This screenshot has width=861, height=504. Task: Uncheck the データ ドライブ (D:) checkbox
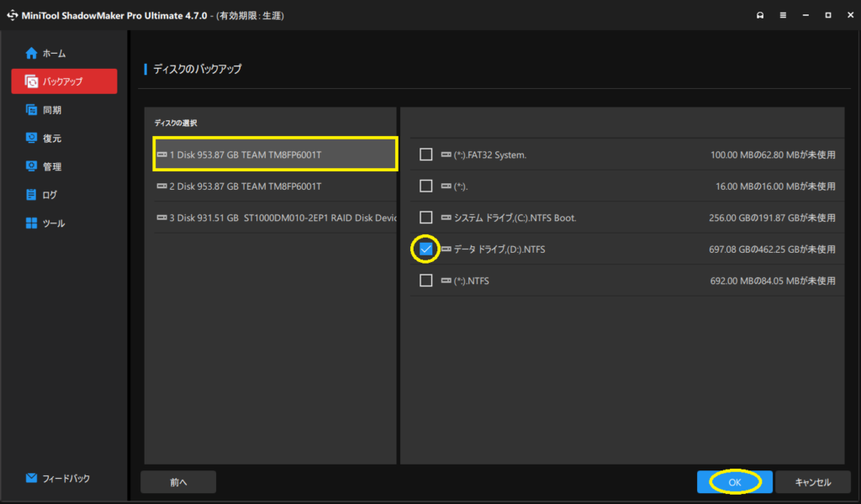(x=426, y=249)
